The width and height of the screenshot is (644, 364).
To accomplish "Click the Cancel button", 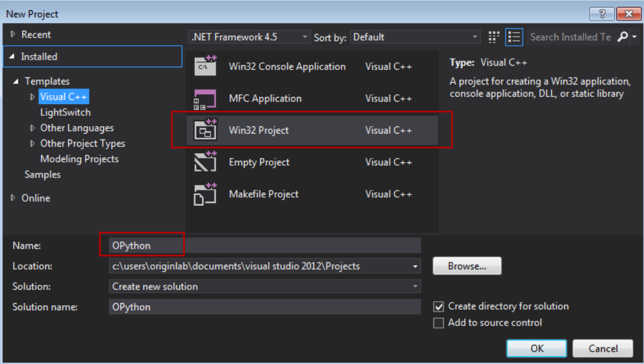I will pos(603,348).
